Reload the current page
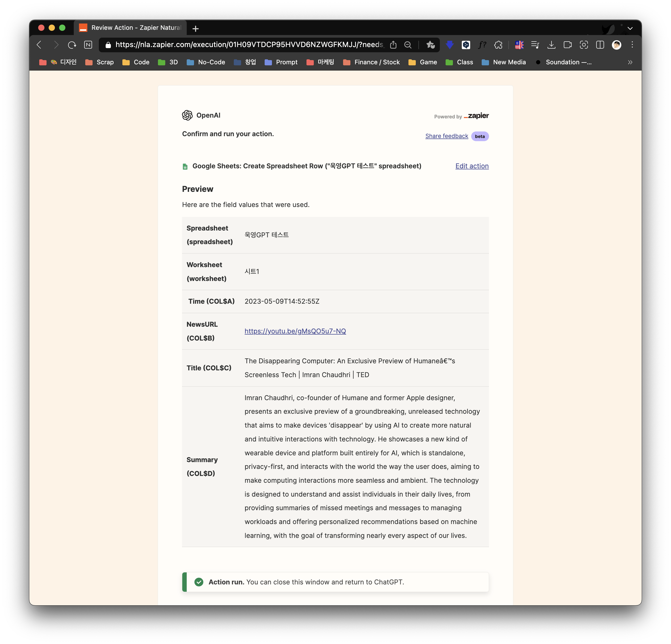This screenshot has width=671, height=644. coord(72,45)
